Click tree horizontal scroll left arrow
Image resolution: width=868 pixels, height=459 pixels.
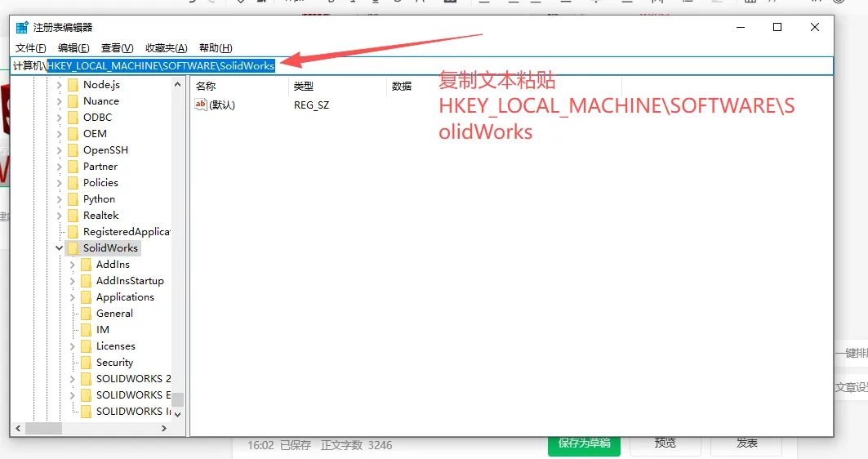pos(18,428)
